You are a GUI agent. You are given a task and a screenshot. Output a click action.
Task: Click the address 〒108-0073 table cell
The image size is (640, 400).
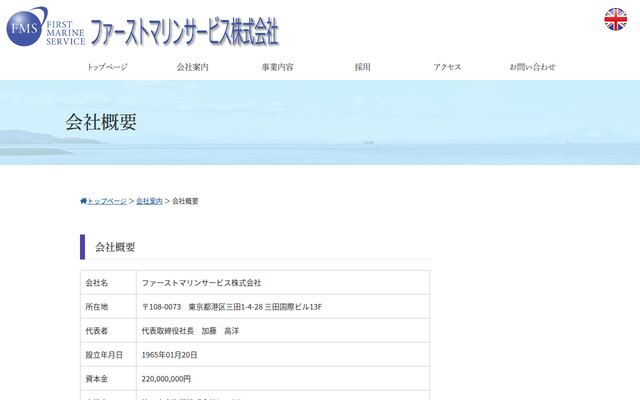tap(283, 307)
